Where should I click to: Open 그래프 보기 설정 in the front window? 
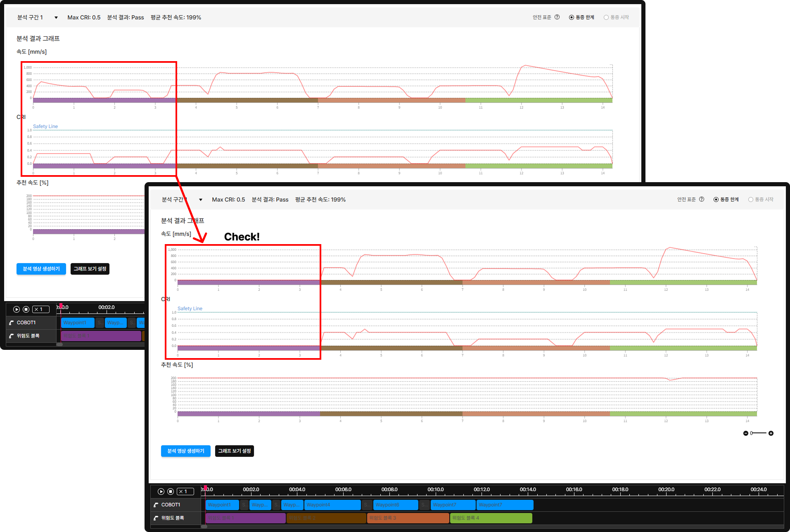(x=235, y=451)
